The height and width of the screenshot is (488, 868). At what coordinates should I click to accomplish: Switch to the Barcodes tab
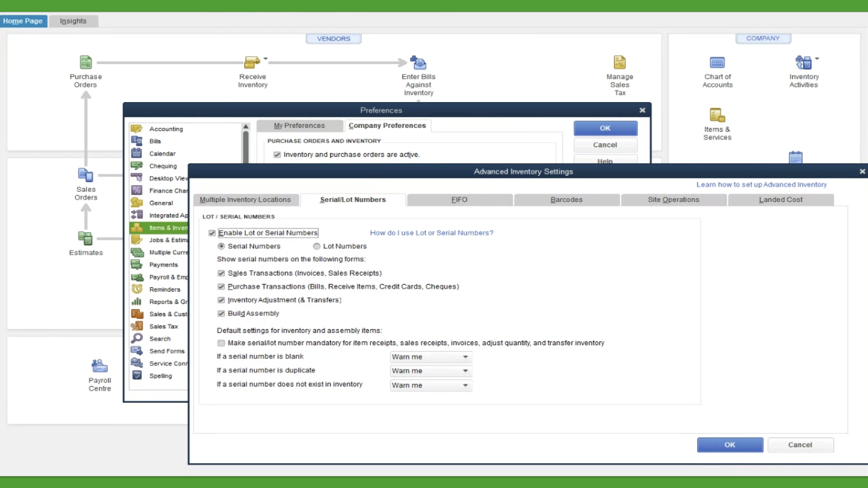(x=566, y=199)
